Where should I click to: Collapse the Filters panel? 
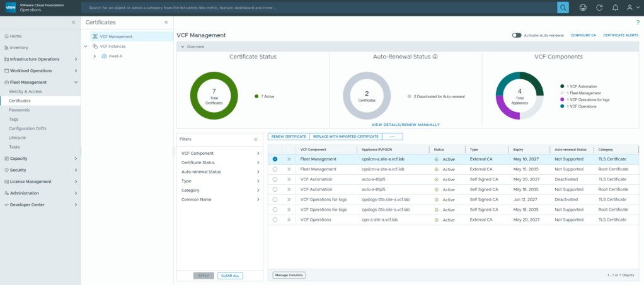[x=256, y=139]
